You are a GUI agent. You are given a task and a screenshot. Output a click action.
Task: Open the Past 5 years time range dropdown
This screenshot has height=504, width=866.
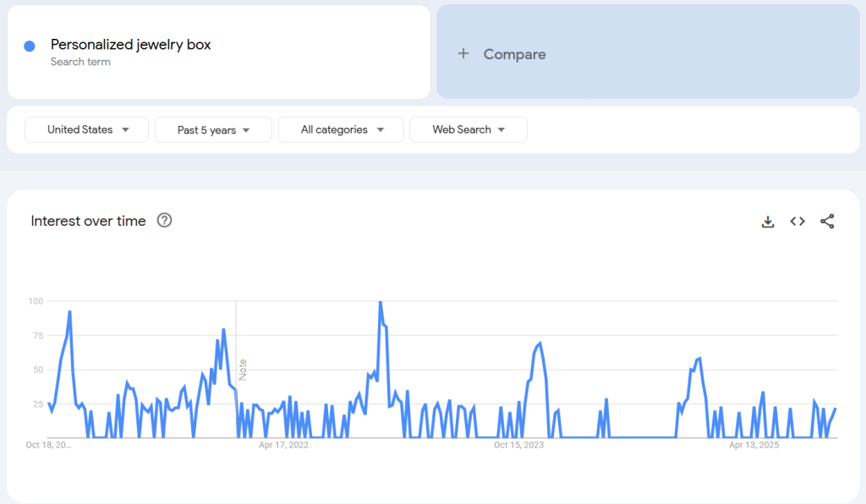213,129
